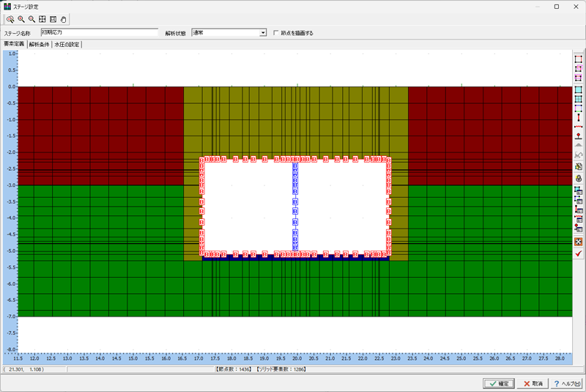This screenshot has height=392, width=586.
Task: Select the red wavy spring element tool
Action: tap(579, 127)
